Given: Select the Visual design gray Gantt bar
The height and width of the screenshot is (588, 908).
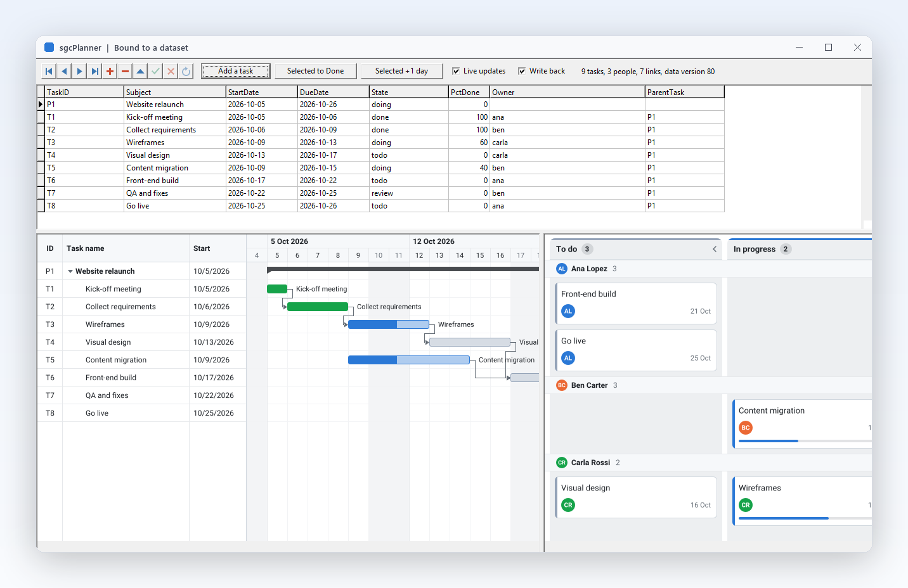Looking at the screenshot, I should point(470,342).
